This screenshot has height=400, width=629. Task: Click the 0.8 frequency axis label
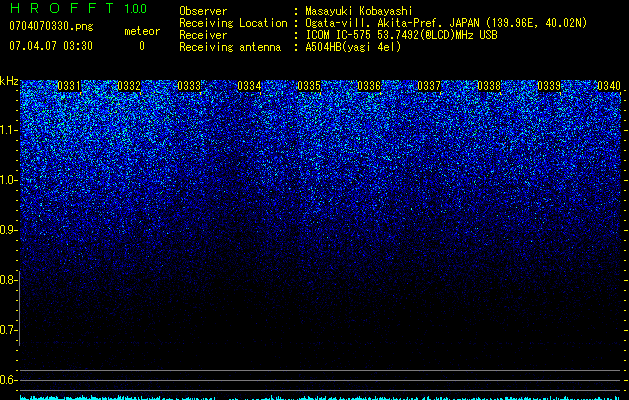tap(9, 280)
